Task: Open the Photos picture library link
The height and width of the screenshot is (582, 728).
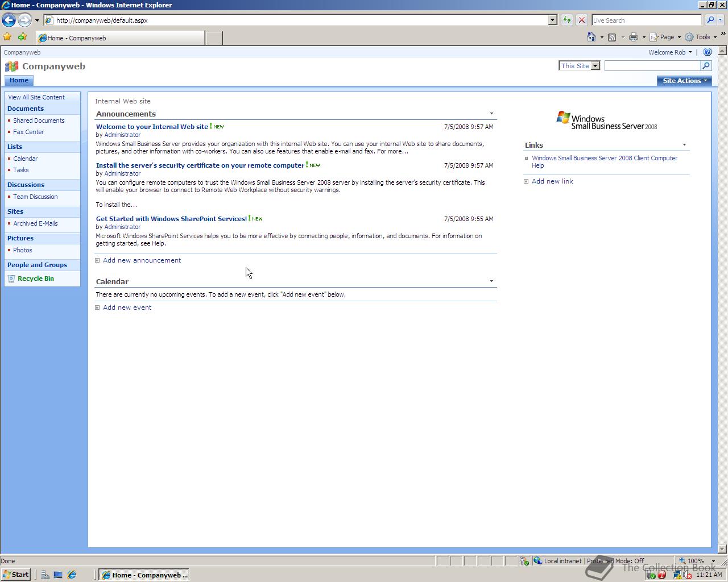Action: pos(23,250)
